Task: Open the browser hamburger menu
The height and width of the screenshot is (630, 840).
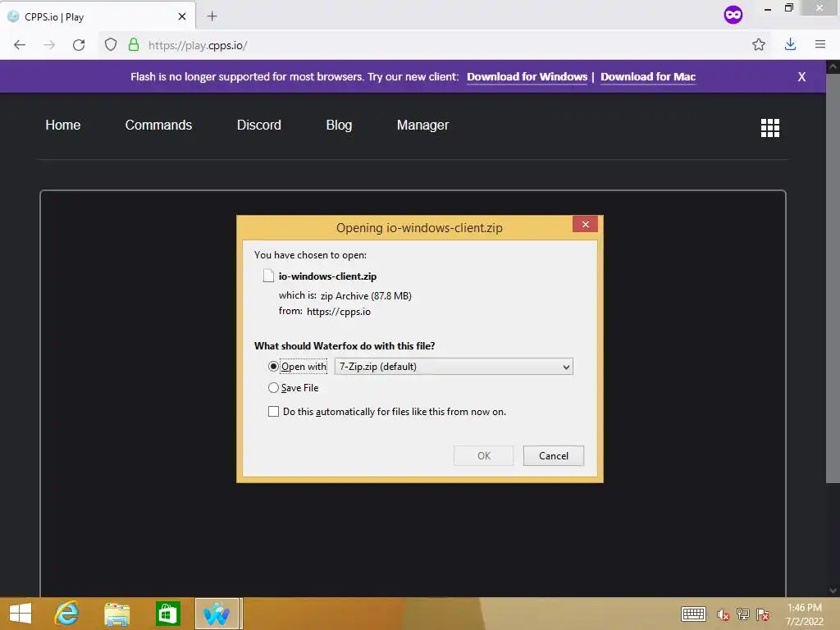Action: (x=820, y=44)
